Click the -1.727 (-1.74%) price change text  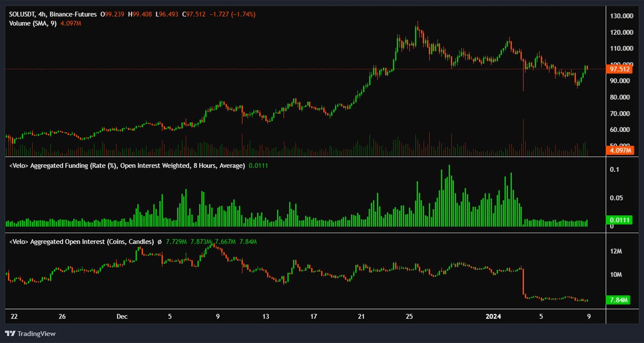(x=232, y=14)
